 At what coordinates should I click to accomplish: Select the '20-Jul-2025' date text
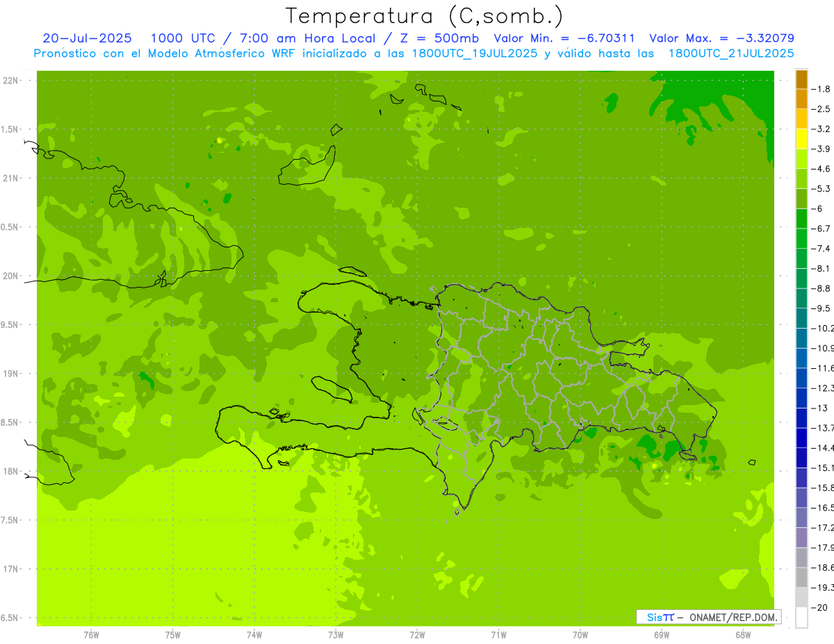88,38
